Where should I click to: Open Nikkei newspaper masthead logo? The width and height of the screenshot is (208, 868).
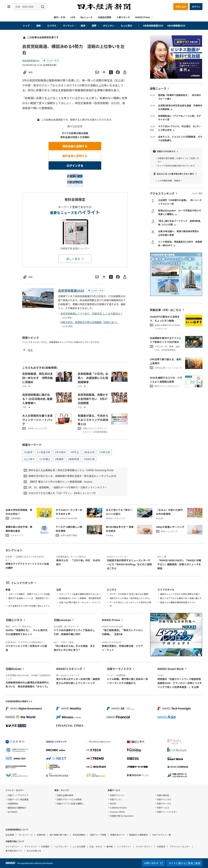point(104,7)
